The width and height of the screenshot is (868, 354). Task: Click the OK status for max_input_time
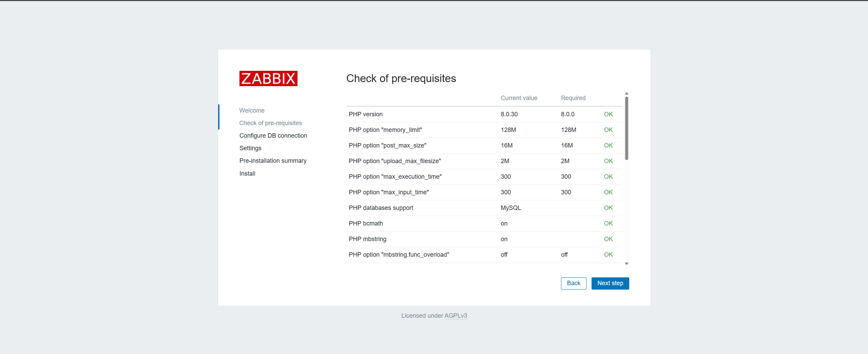coord(608,192)
